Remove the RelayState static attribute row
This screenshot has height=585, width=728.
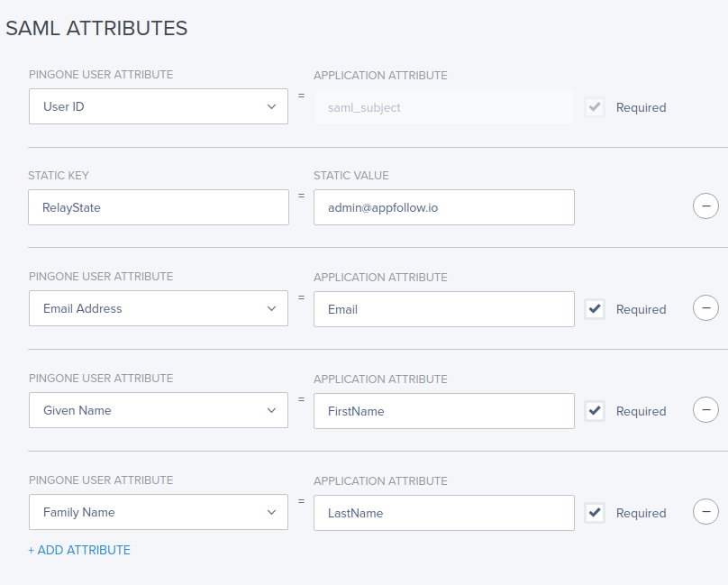click(705, 206)
